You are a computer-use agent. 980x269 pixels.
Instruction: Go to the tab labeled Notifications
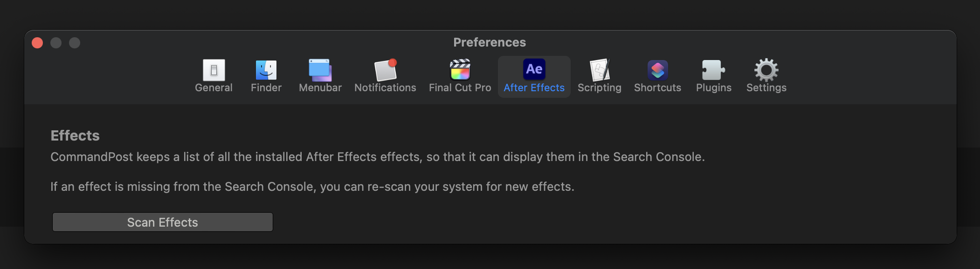(385, 87)
